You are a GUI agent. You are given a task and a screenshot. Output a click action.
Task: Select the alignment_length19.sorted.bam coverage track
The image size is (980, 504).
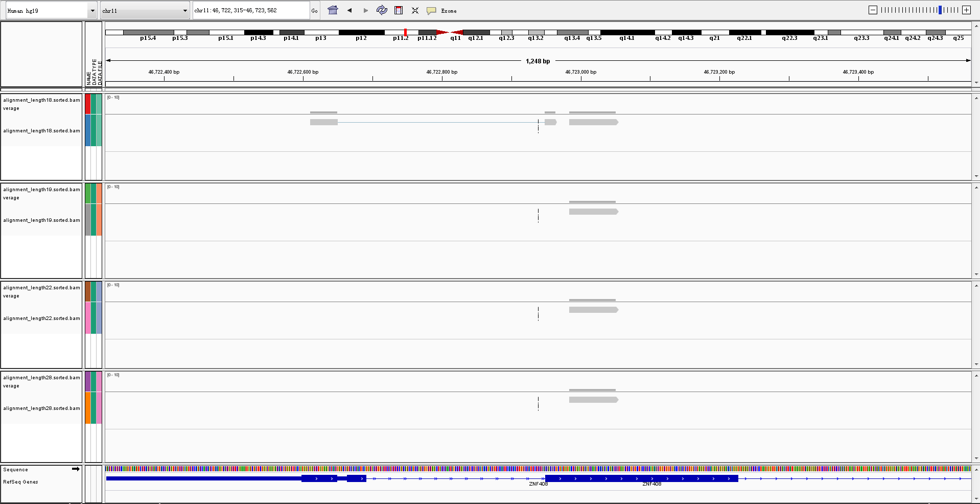pos(41,193)
